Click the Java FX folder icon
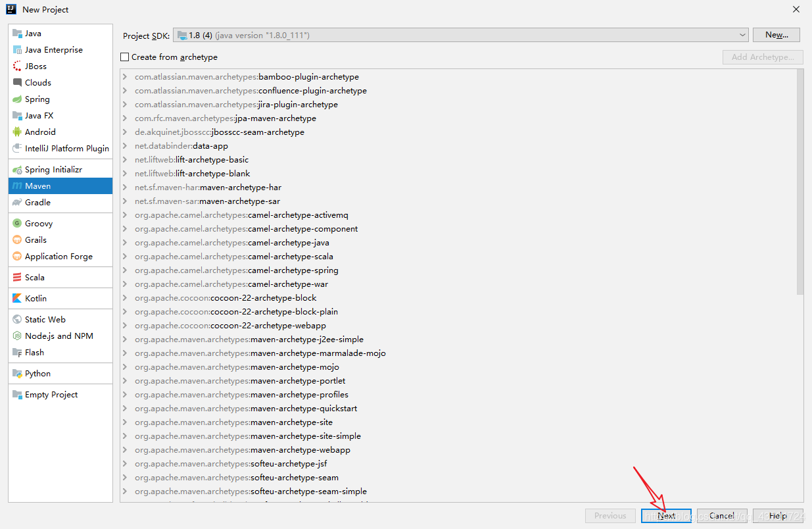The width and height of the screenshot is (812, 529). point(17,116)
